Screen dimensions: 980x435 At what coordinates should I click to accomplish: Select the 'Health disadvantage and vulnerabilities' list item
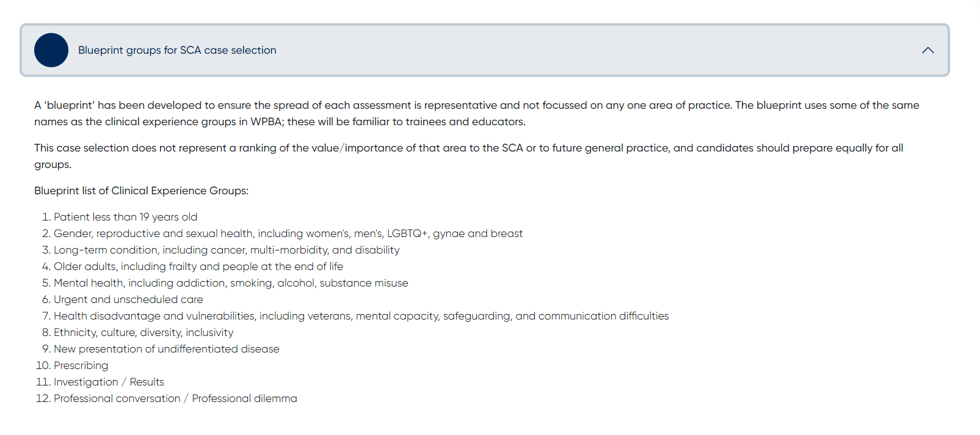[361, 316]
